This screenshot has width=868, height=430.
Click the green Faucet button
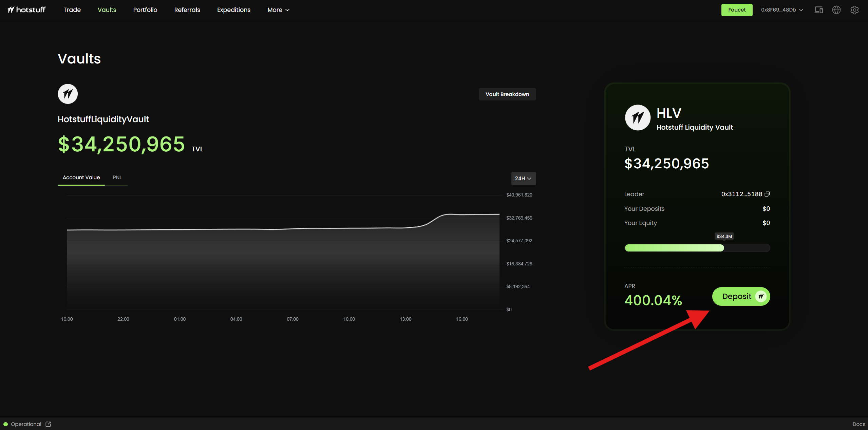pos(737,10)
